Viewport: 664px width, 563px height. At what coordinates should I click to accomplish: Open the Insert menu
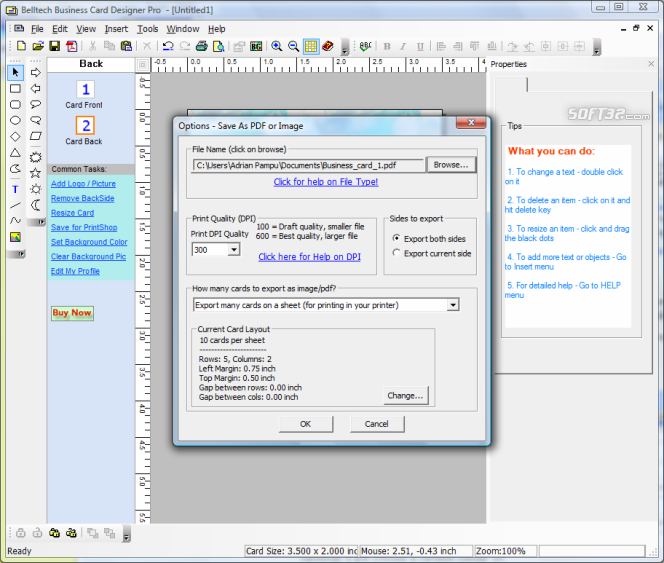pos(116,29)
